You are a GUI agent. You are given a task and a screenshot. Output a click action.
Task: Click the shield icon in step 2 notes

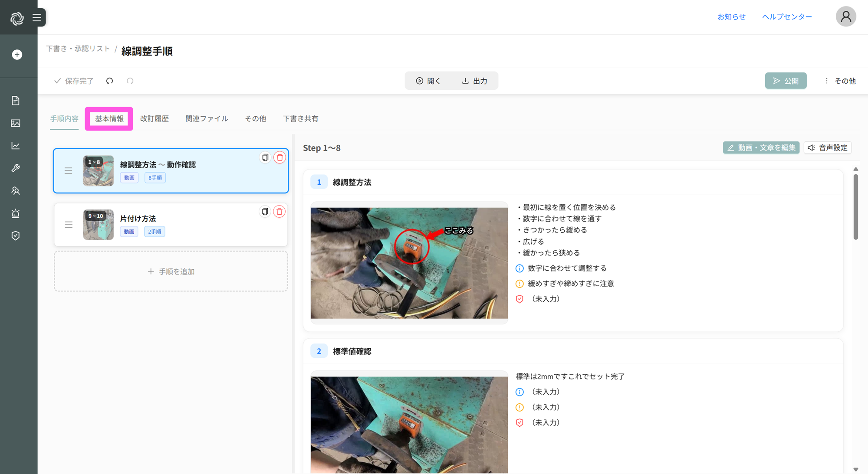[x=519, y=423]
